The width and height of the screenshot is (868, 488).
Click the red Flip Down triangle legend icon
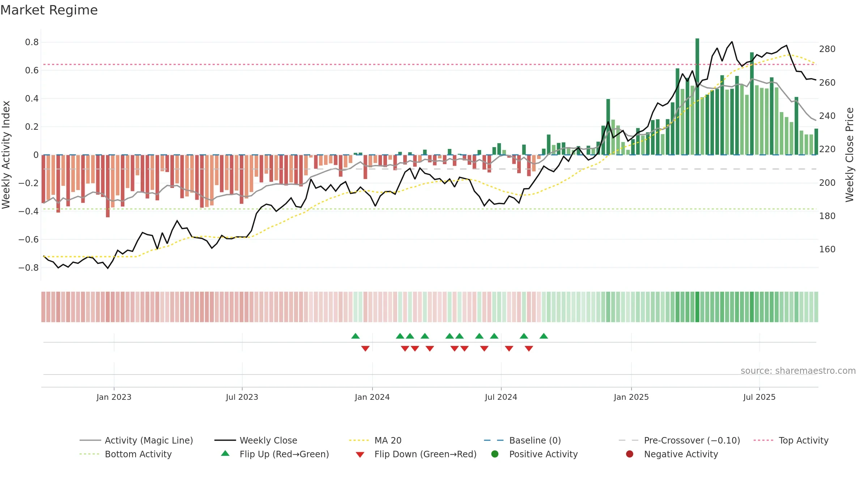360,454
